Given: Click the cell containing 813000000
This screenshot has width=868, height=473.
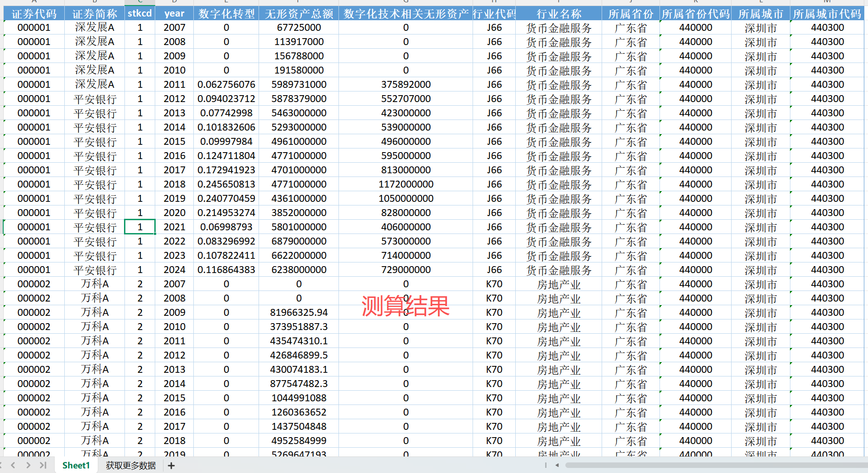Looking at the screenshot, I should coord(406,170).
